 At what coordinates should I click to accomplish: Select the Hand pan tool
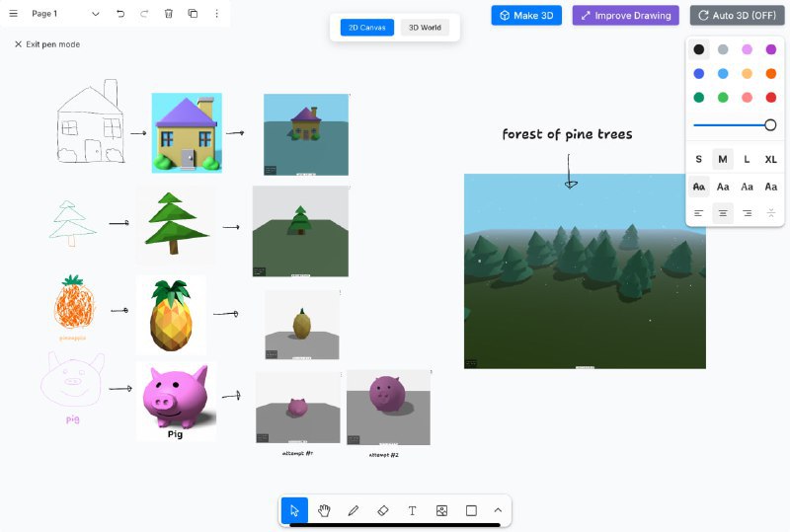[324, 510]
